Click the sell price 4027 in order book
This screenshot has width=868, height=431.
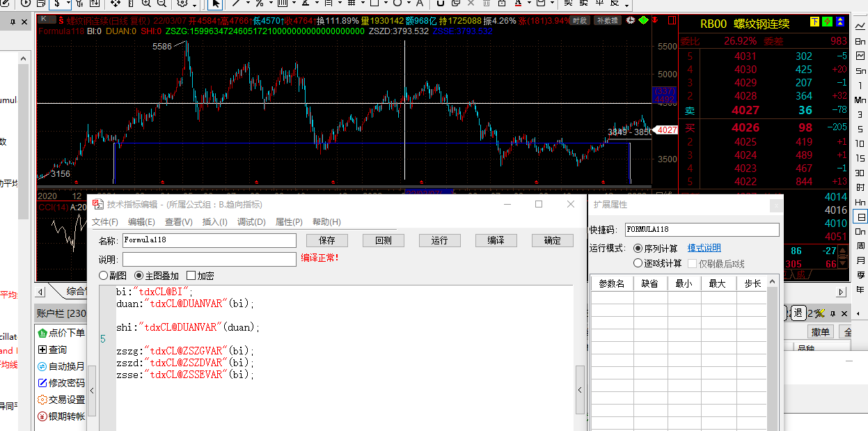tap(745, 111)
